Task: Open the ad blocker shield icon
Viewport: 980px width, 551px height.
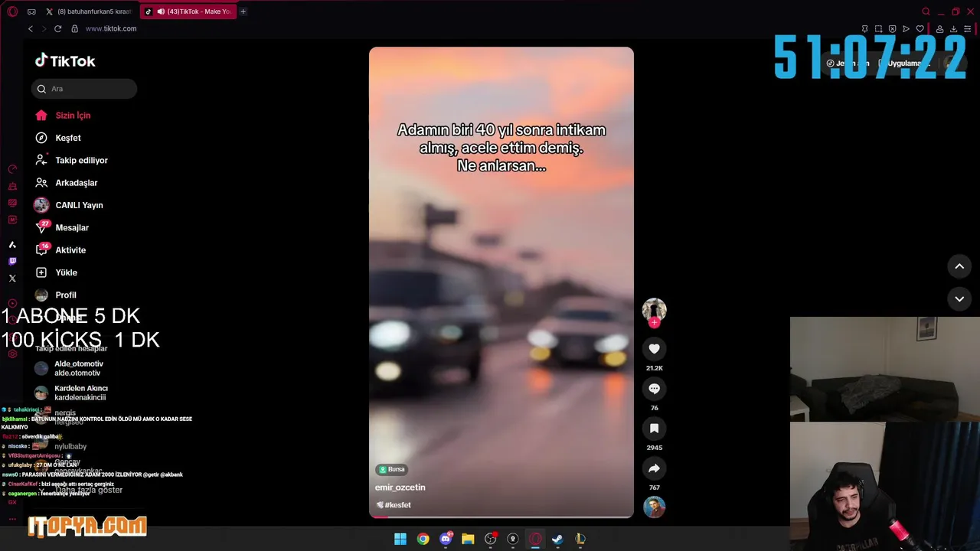Action: 892,29
